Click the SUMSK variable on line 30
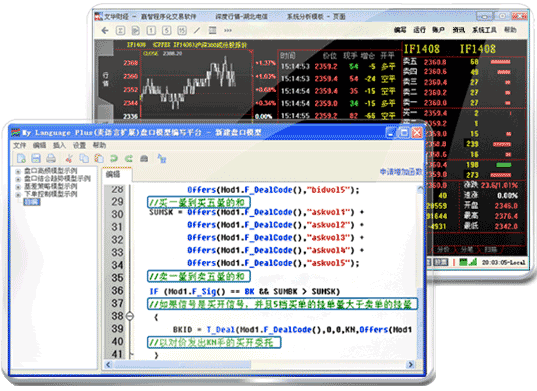This screenshot has height=391, width=537. pos(161,212)
